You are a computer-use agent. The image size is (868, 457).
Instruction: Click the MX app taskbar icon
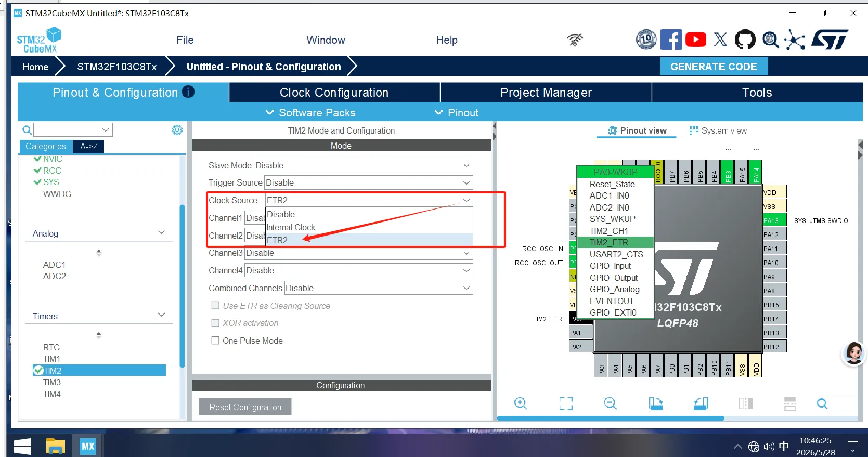pos(88,446)
